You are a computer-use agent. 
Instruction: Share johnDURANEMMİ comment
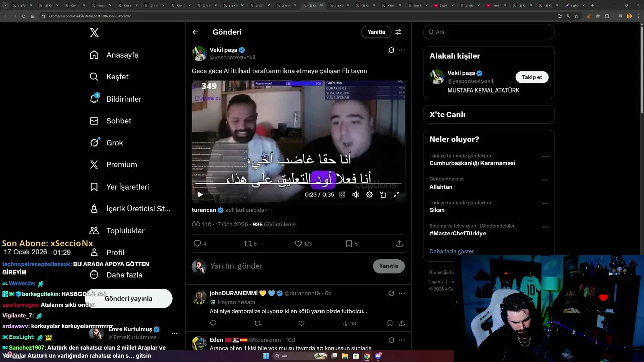(401, 324)
